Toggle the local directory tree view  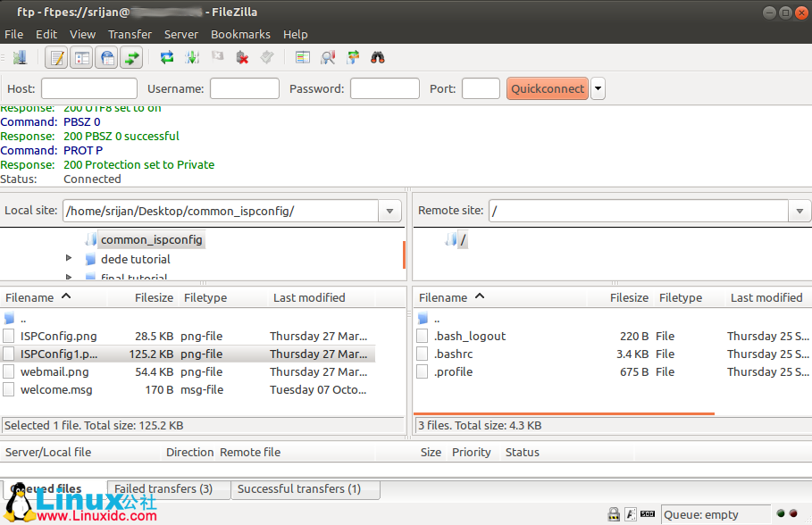80,56
